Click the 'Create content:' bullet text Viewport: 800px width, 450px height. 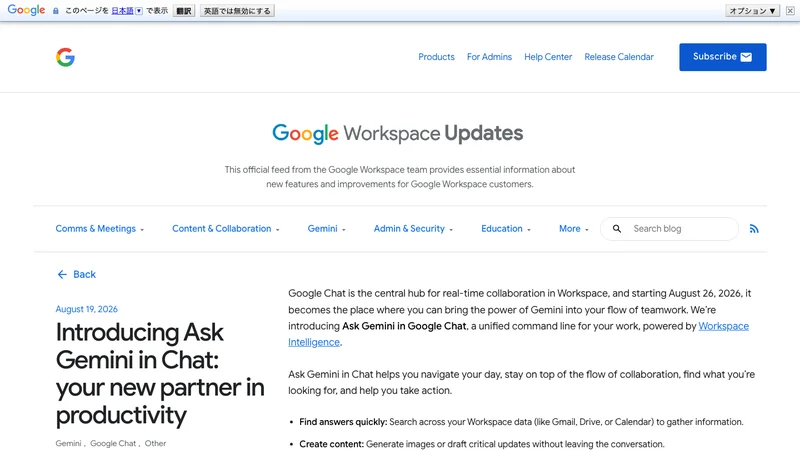point(332,444)
